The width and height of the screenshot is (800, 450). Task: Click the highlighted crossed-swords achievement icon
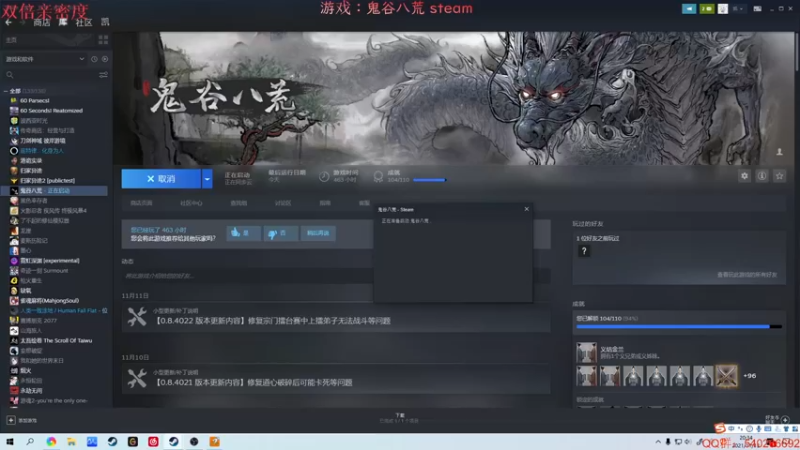727,376
